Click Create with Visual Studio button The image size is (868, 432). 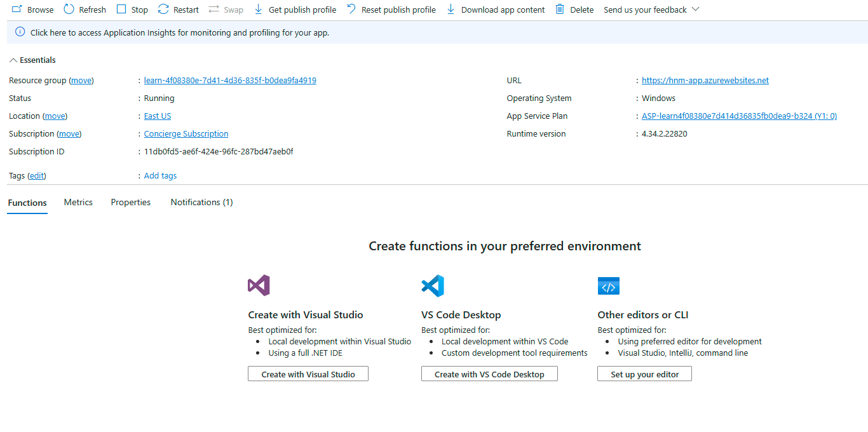coord(308,374)
